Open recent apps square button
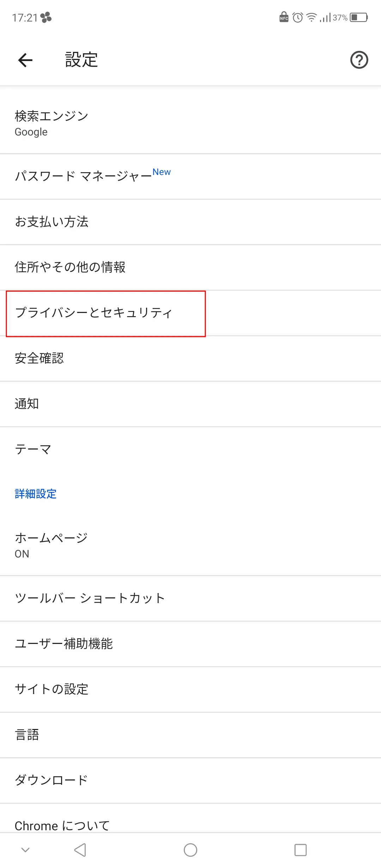This screenshot has height=868, width=381. [x=300, y=850]
